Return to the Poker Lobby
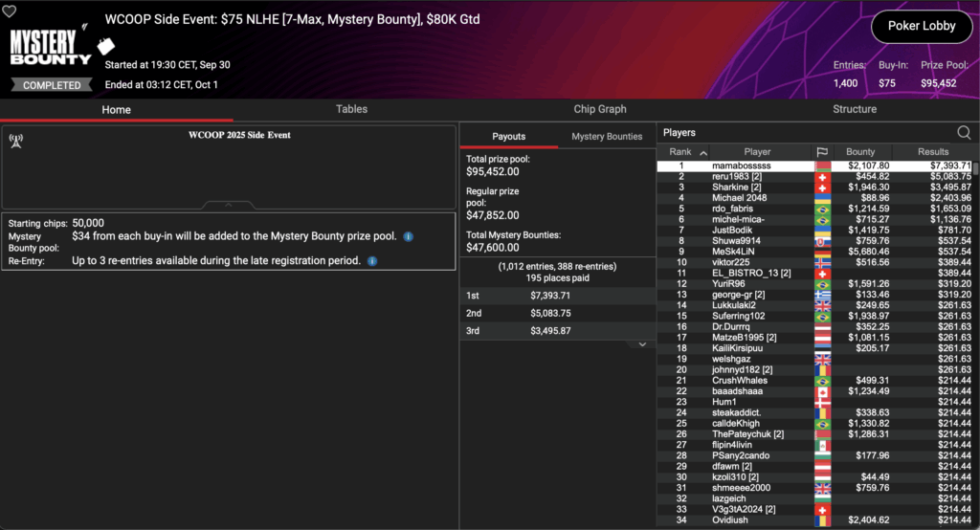Viewport: 980px width, 530px height. point(922,26)
